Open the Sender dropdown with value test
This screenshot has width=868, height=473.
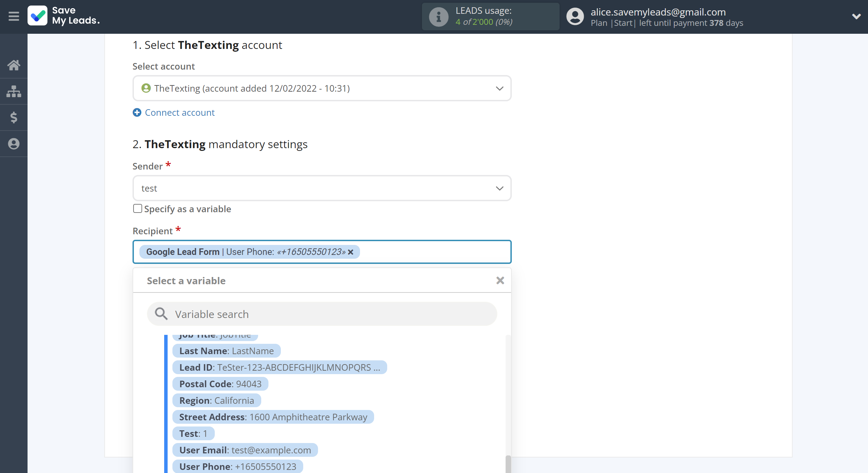[x=322, y=188]
